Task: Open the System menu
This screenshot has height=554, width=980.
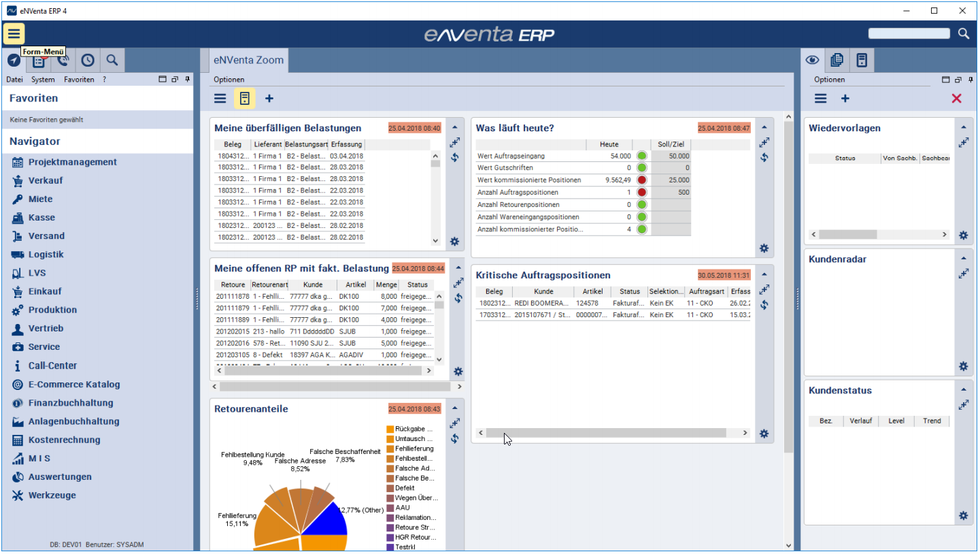Action: pyautogui.click(x=43, y=80)
